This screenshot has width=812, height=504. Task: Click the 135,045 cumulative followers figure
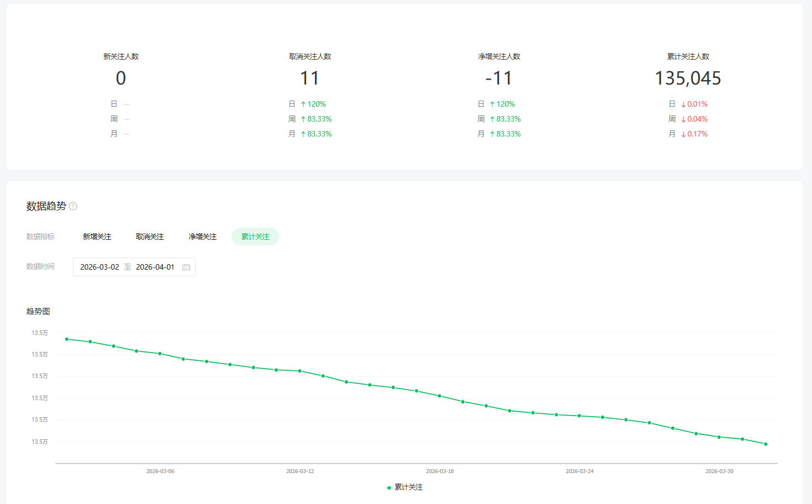pyautogui.click(x=688, y=78)
